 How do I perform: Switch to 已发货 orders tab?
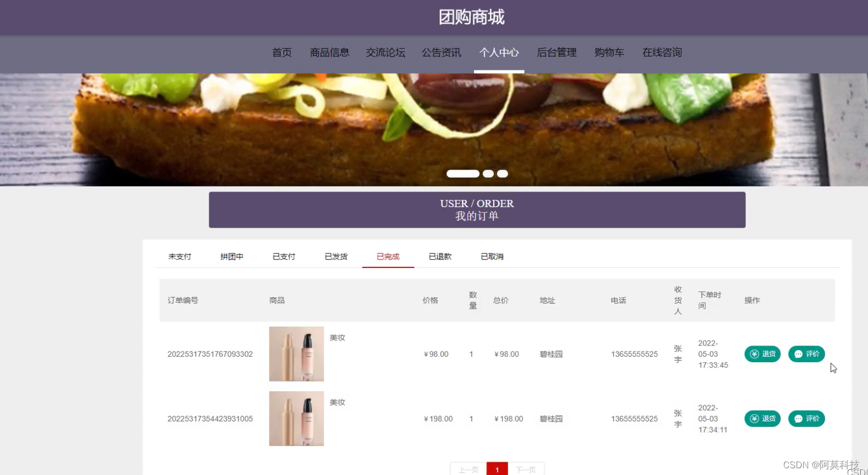pyautogui.click(x=336, y=257)
